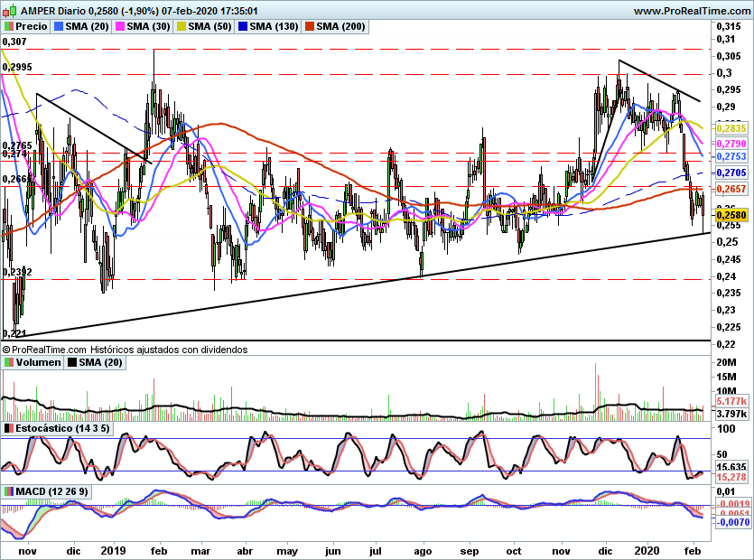Click the Precio legend candle icon

coord(9,26)
